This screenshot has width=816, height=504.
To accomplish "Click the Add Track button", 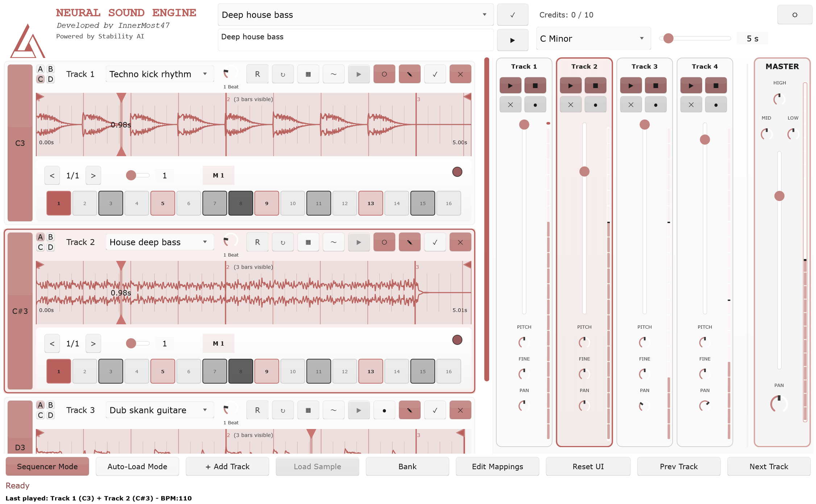I will click(x=227, y=466).
